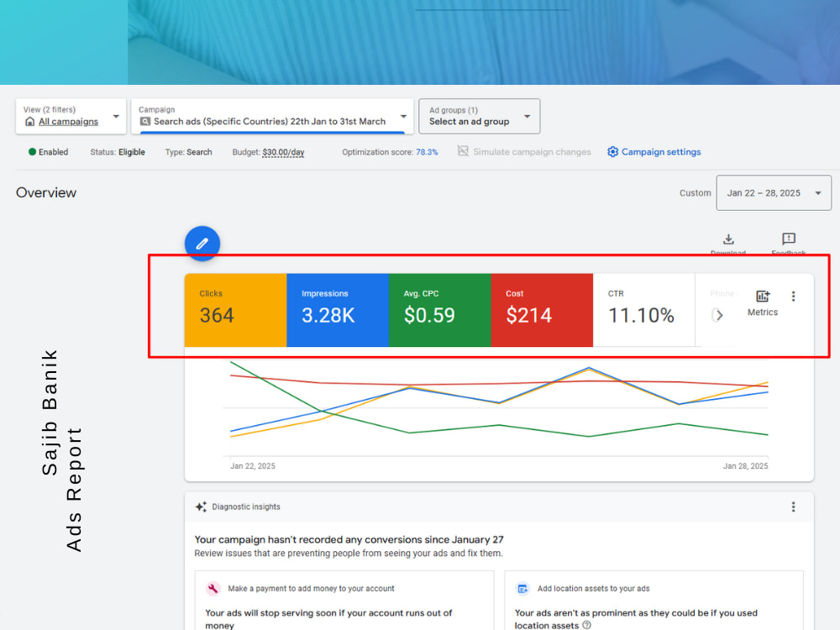Click the Type: Search label
The height and width of the screenshot is (630, 840).
tap(188, 152)
